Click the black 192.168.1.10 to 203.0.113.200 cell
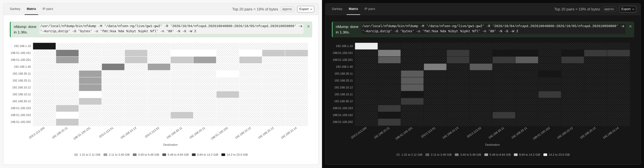The height and width of the screenshot is (168, 644). tap(44, 46)
